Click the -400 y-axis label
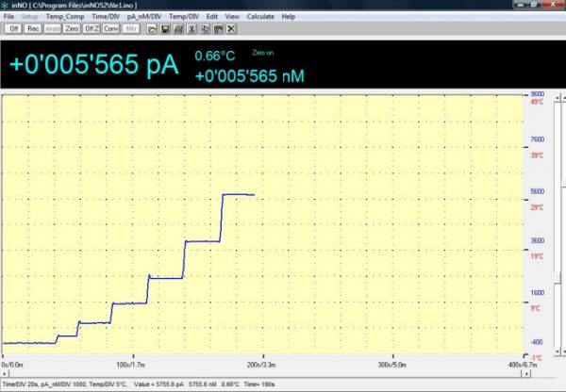566x392 pixels. click(x=537, y=342)
